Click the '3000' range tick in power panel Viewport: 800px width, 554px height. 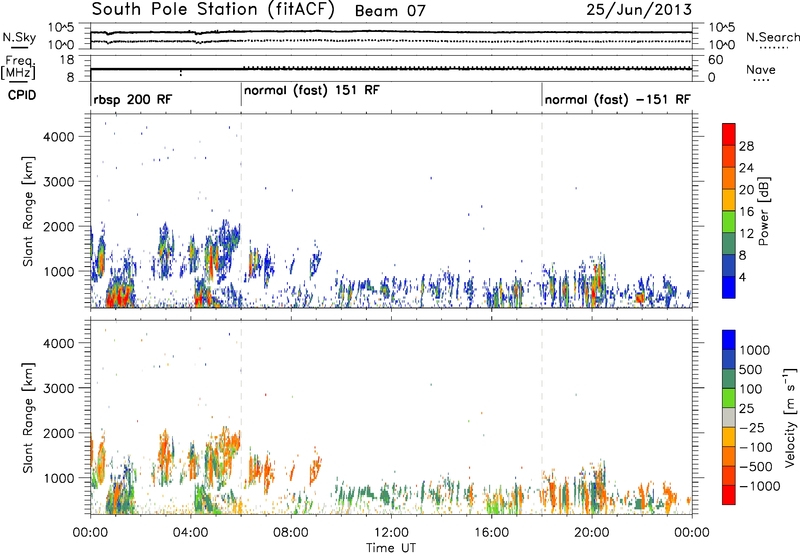click(59, 182)
